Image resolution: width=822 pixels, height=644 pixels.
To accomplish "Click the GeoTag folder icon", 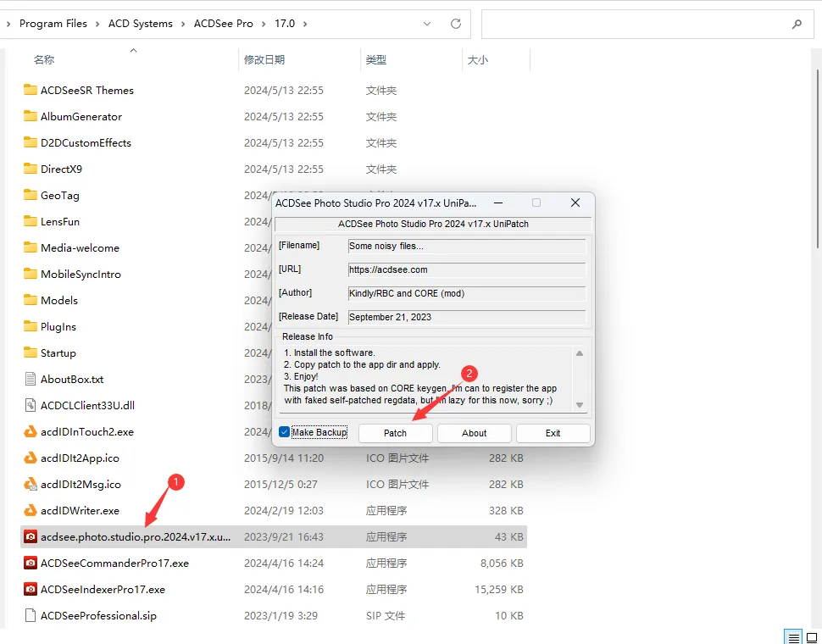I will (x=31, y=194).
